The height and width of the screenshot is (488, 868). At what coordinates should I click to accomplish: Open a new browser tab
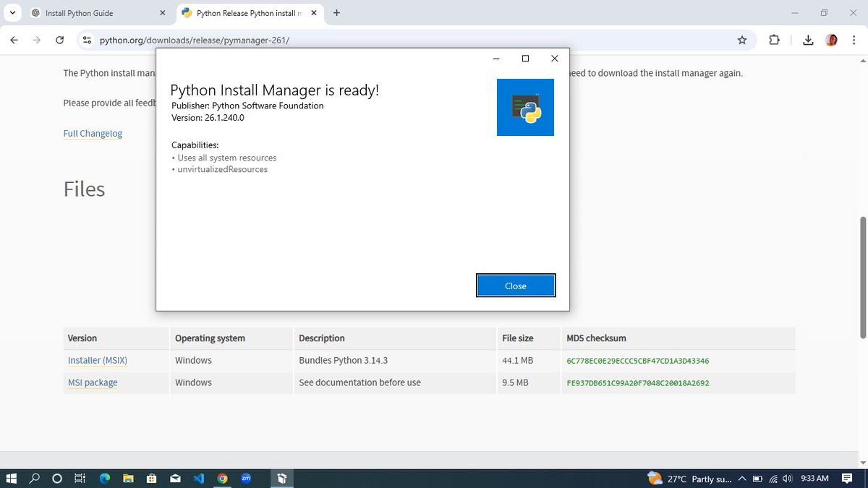coord(336,13)
